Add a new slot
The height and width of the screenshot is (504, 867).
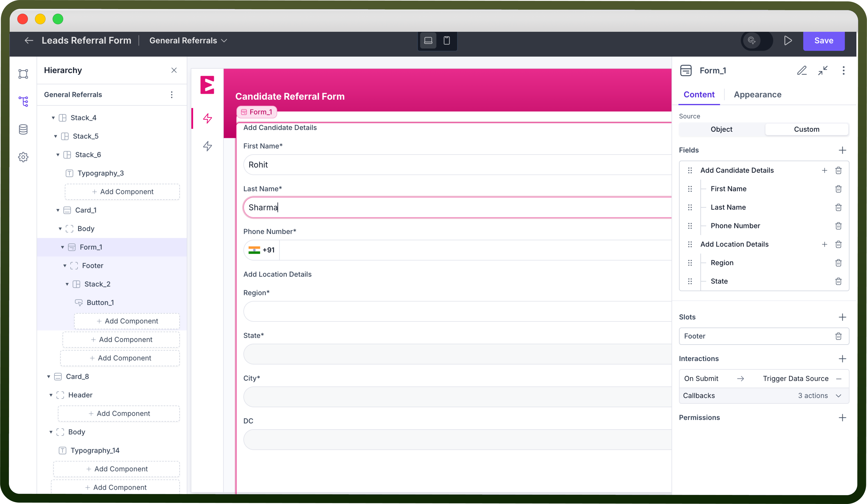click(842, 317)
